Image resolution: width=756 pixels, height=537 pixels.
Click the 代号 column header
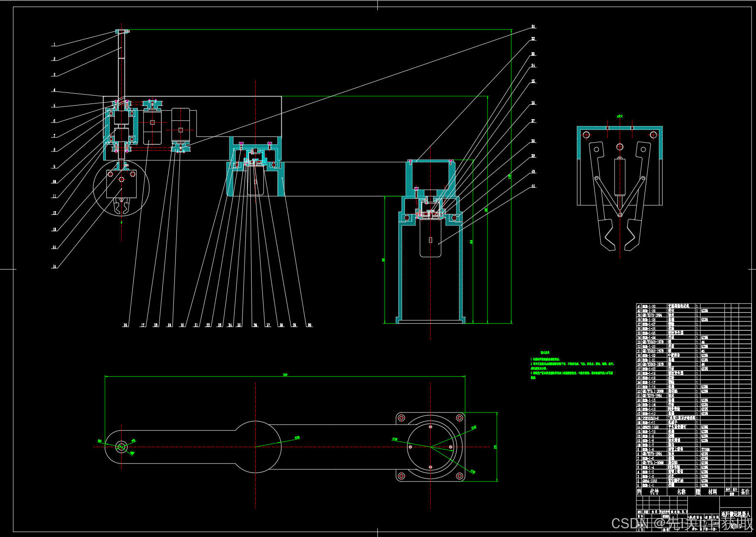tap(654, 491)
